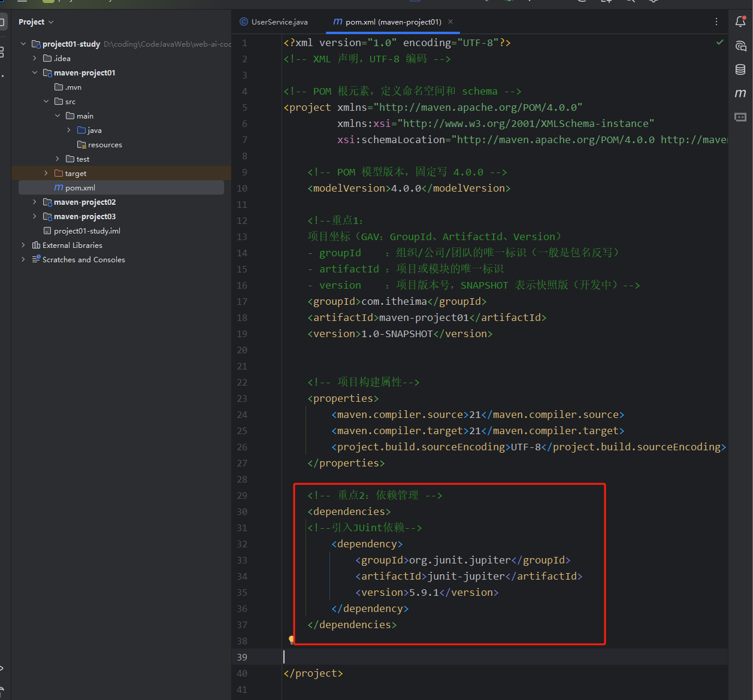Click the Scratches and Consoles icon
This screenshot has width=753, height=700.
tap(36, 259)
